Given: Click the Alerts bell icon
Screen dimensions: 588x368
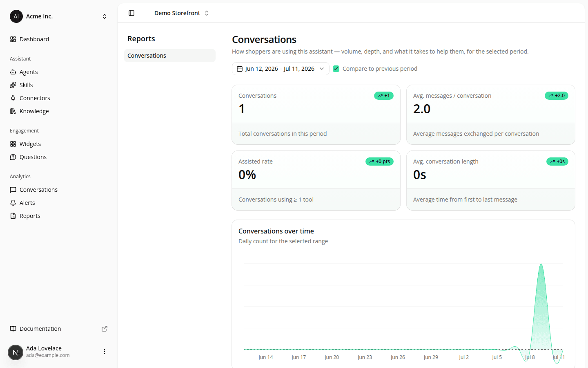Looking at the screenshot, I should click(x=13, y=203).
